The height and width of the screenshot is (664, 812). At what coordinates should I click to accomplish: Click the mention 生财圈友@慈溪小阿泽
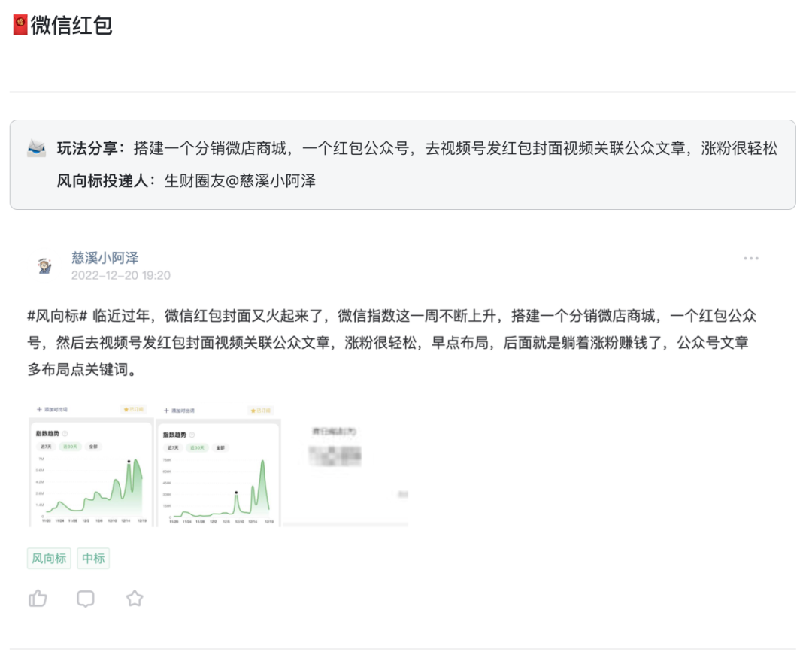pyautogui.click(x=240, y=181)
